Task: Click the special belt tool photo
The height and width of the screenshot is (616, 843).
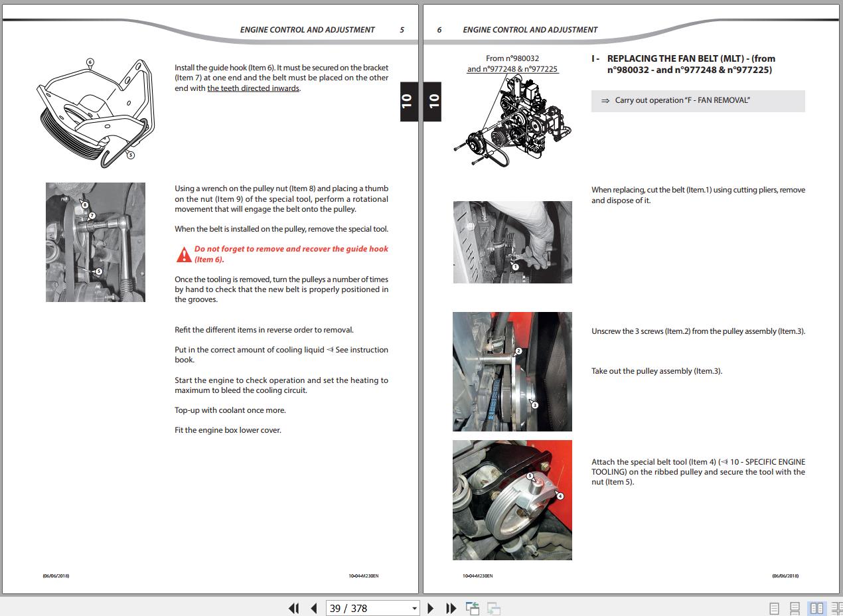Action: point(512,500)
